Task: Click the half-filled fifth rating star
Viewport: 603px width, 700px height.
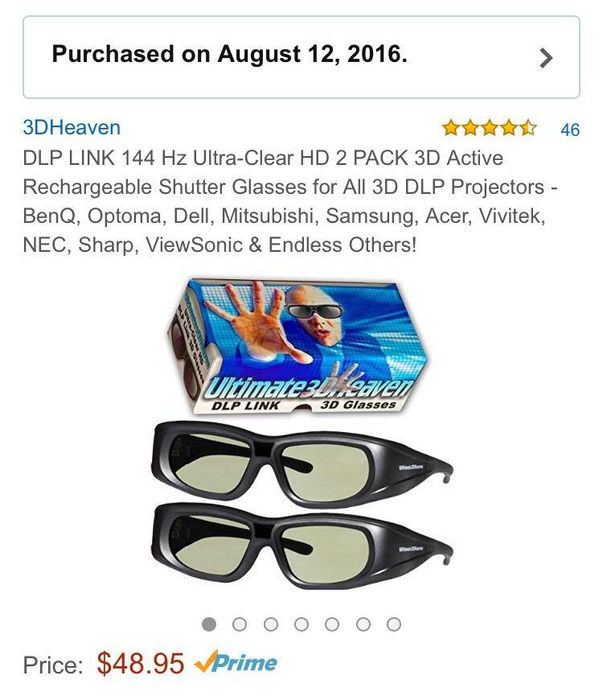Action: (527, 128)
